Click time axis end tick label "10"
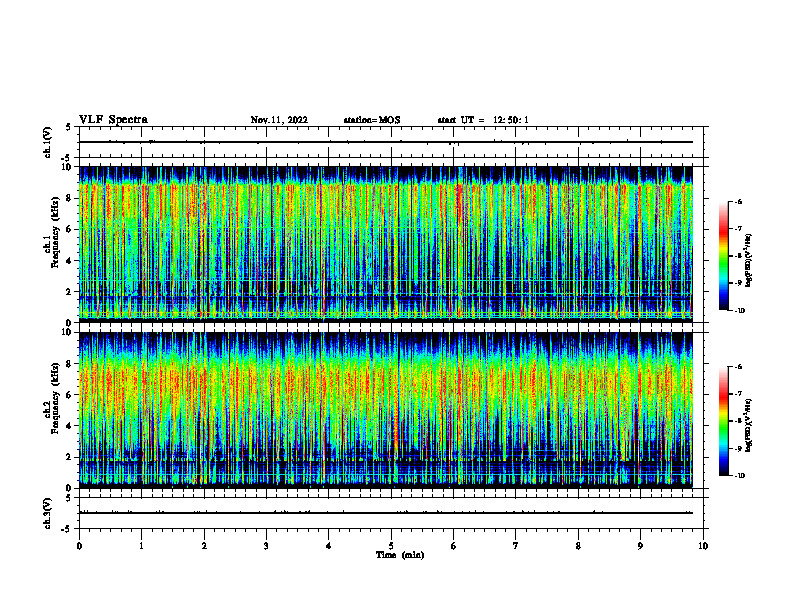The height and width of the screenshot is (612, 792). point(703,546)
